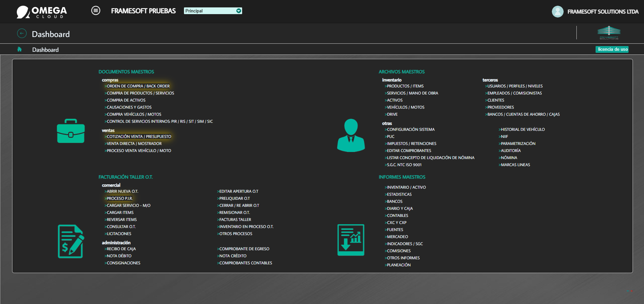
Task: Open Recibo de Caja
Action: pos(121,249)
